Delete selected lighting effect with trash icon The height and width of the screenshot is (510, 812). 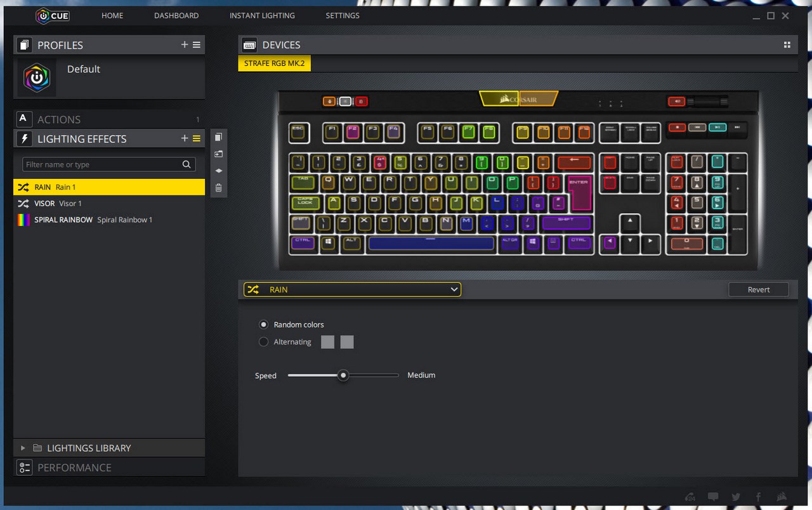coord(219,188)
